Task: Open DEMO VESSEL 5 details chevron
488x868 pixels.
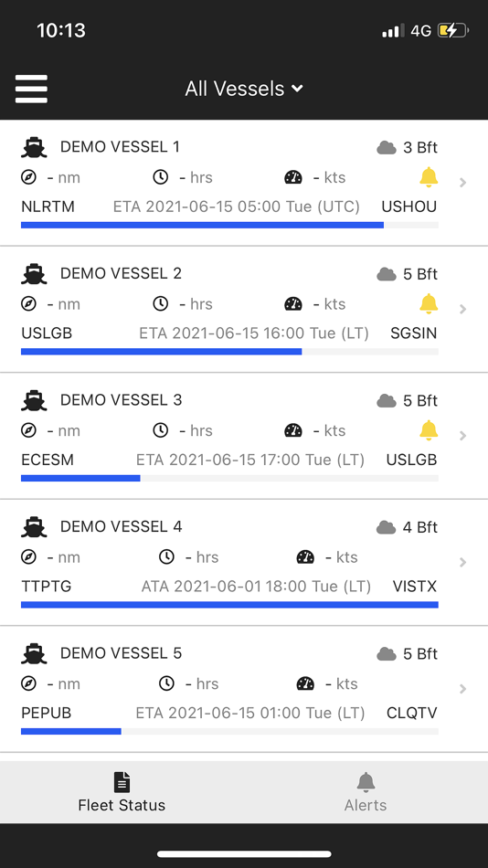Action: tap(463, 689)
